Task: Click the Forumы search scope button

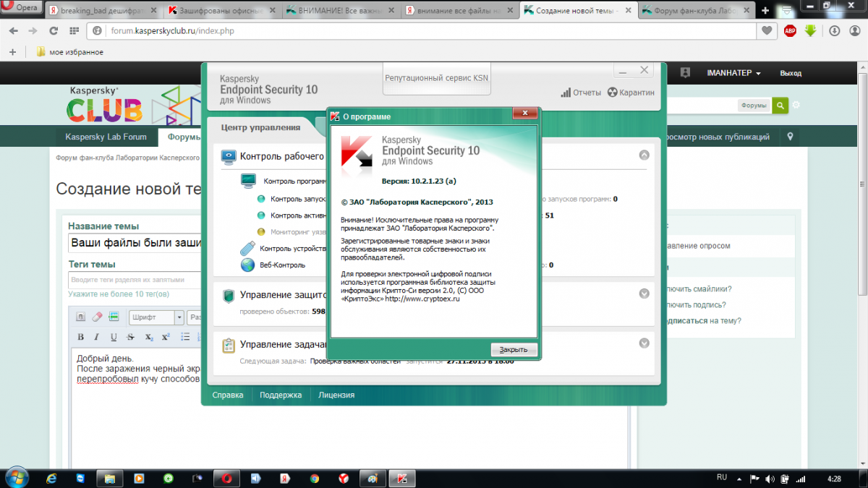Action: (754, 106)
